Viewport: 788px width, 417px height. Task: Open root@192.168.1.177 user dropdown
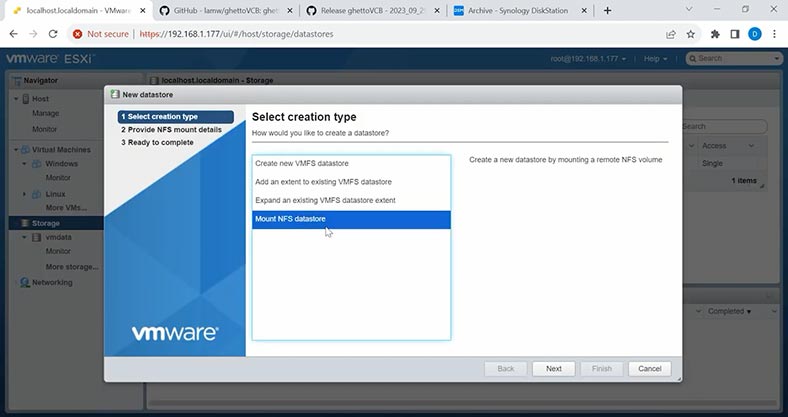[588, 59]
